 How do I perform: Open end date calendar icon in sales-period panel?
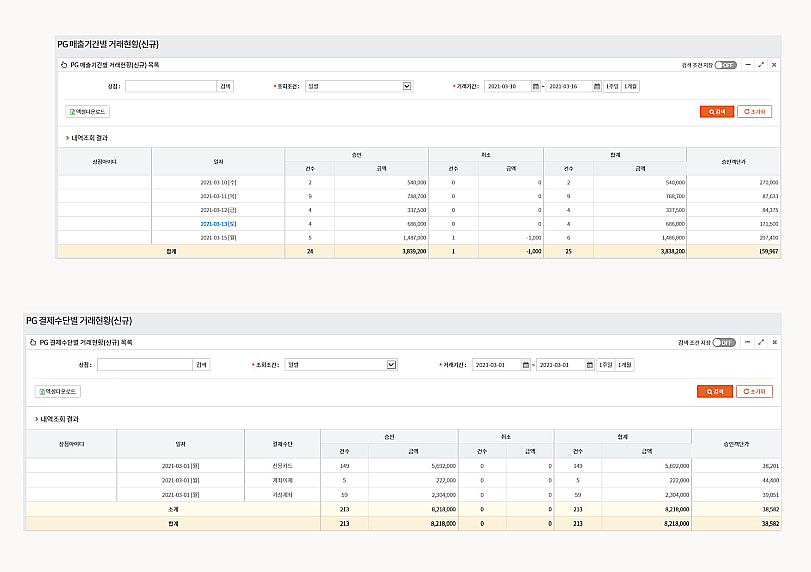tap(597, 86)
